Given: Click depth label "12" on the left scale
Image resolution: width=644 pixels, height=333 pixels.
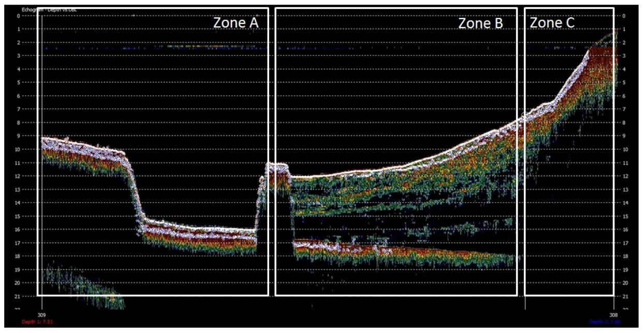Looking at the screenshot, I should click(17, 176).
